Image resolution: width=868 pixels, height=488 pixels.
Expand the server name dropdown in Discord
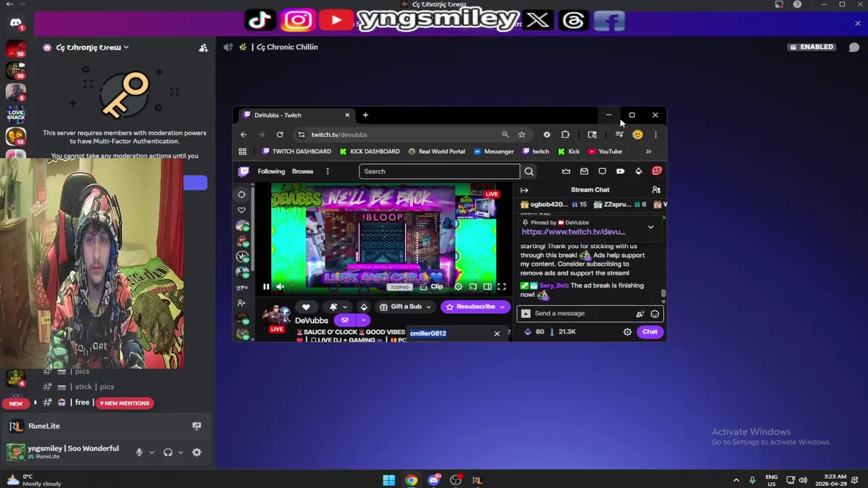[x=126, y=47]
